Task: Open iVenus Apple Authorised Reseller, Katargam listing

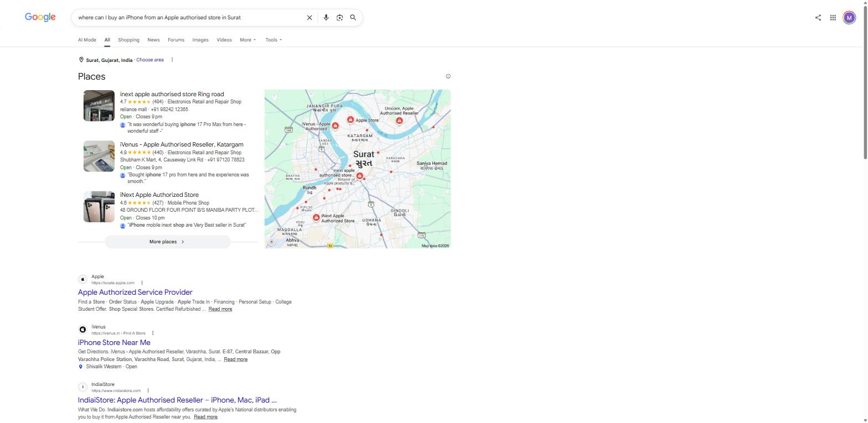Action: point(182,144)
